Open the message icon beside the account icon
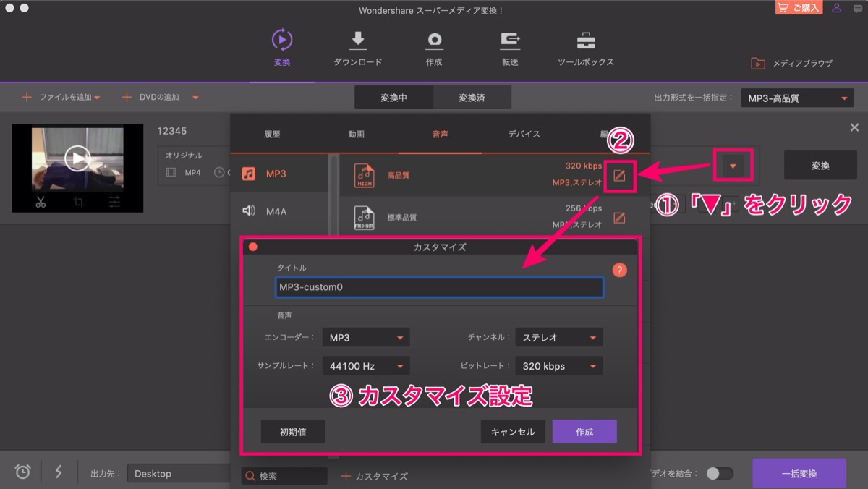The height and width of the screenshot is (489, 868). (856, 8)
